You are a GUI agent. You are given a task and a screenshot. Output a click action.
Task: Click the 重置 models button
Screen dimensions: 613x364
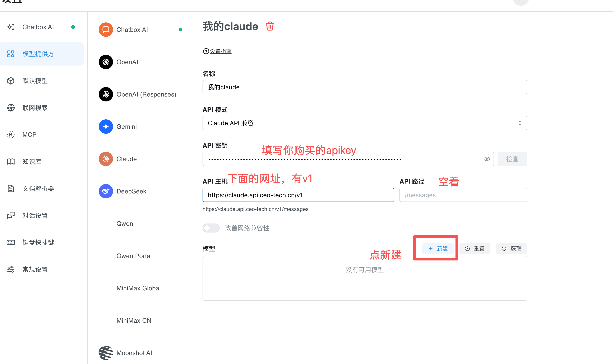pos(475,249)
